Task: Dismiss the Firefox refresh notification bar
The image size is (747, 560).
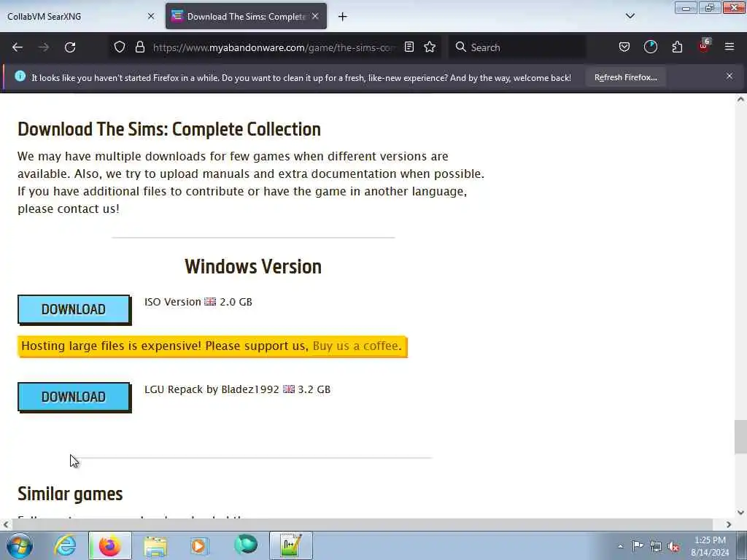Action: [729, 76]
